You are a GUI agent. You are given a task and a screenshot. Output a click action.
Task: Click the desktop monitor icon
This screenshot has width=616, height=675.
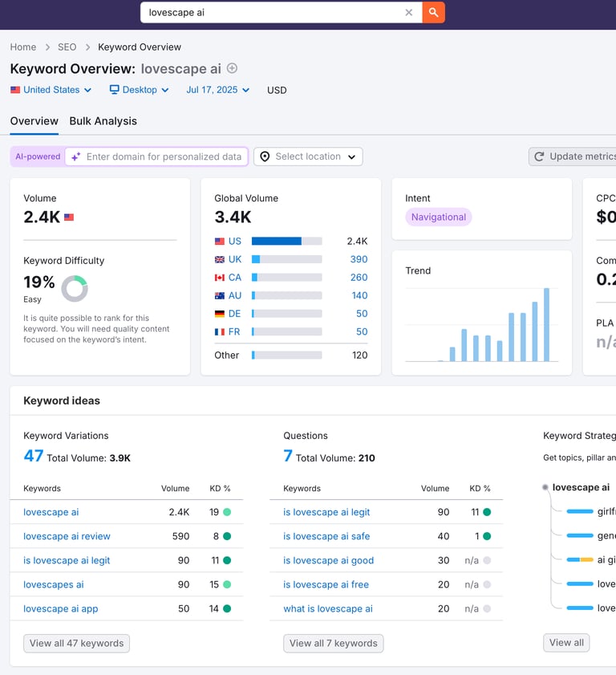[x=114, y=90]
